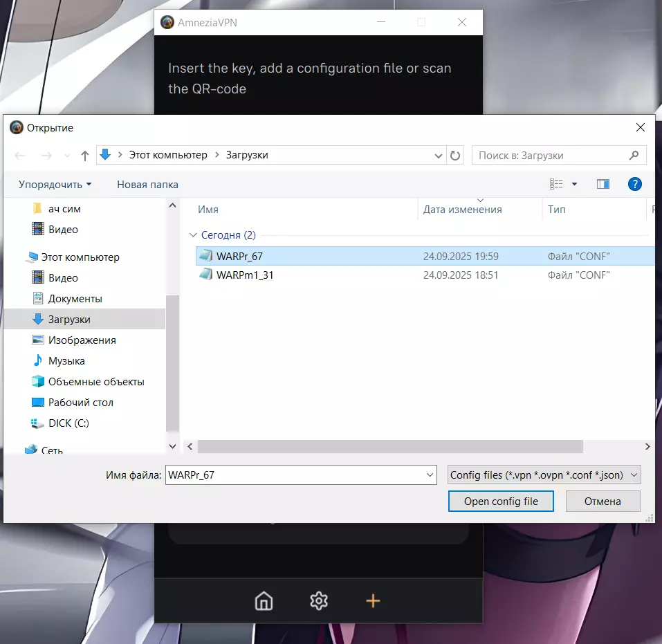This screenshot has width=662, height=644.
Task: Click Этот компьютер breadcrumb in address bar
Action: tap(168, 155)
